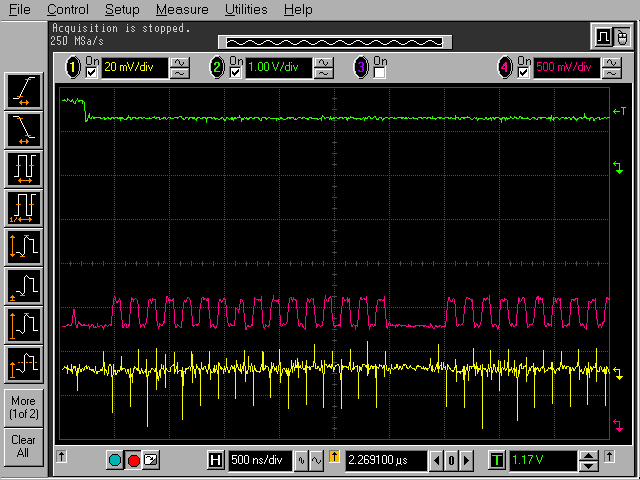Toggle channel 2 On checkbox
The height and width of the screenshot is (480, 640).
(236, 73)
